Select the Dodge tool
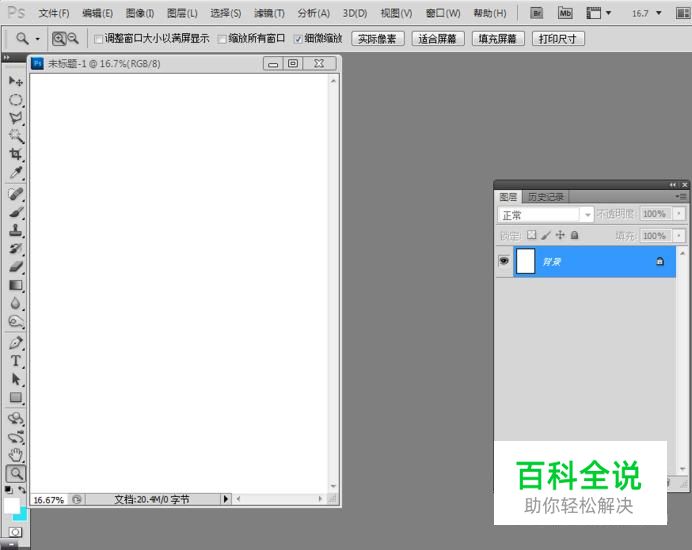 tap(15, 321)
